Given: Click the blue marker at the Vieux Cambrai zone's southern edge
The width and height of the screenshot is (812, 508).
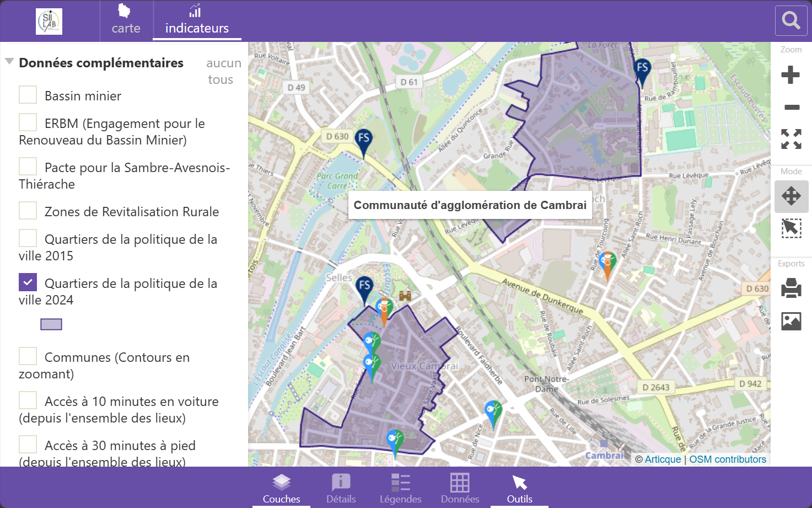Looking at the screenshot, I should (395, 443).
